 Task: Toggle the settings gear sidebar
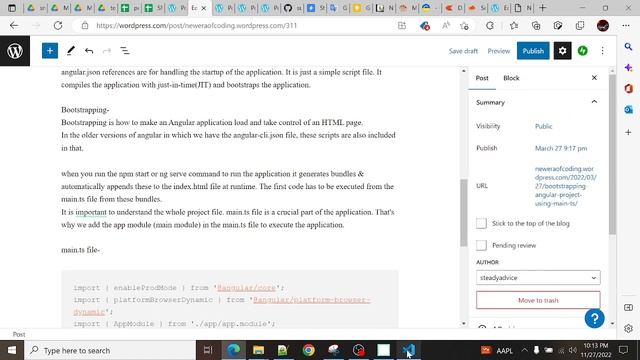(x=562, y=51)
